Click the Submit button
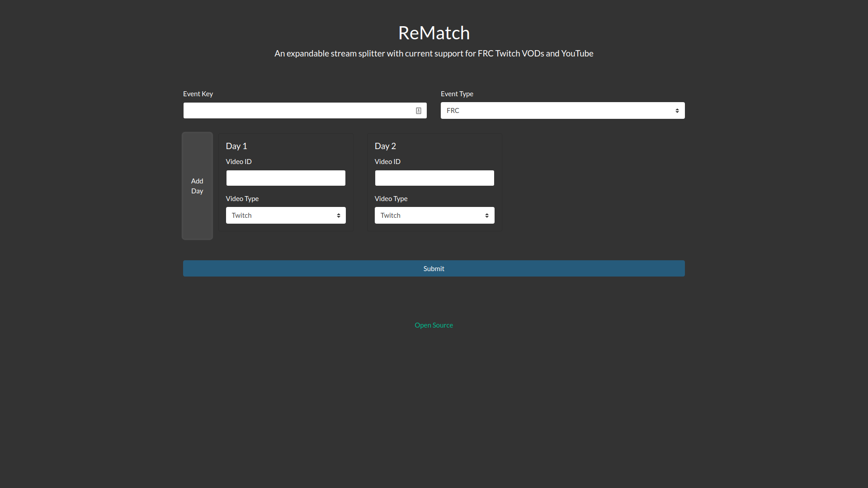 (x=434, y=268)
